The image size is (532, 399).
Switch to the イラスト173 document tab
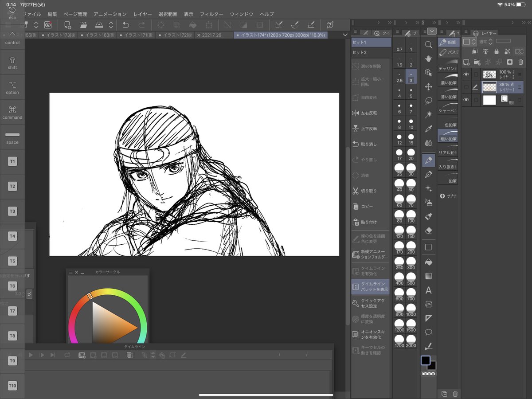(x=58, y=35)
